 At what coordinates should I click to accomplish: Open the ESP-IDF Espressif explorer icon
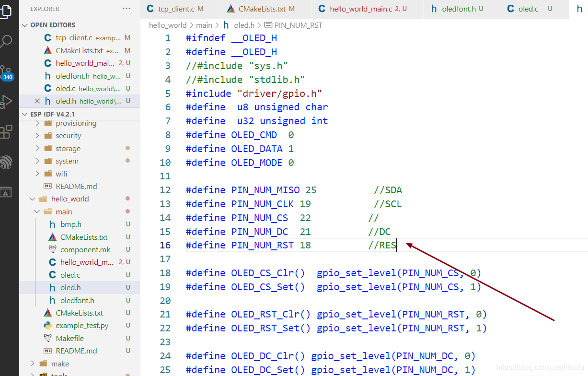pyautogui.click(x=6, y=162)
